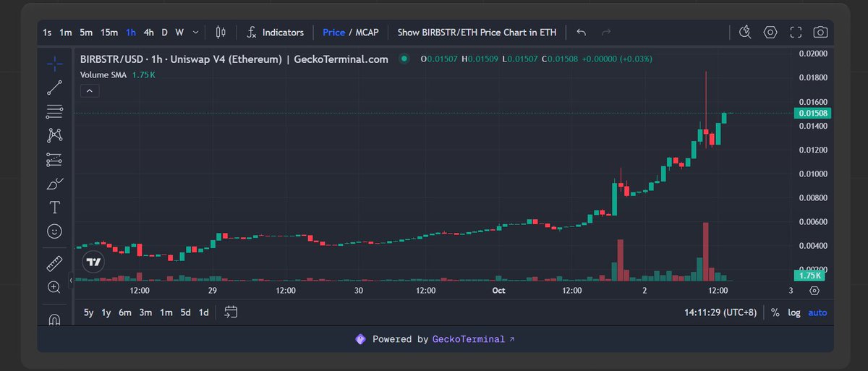Open the Indicators dialog

275,32
